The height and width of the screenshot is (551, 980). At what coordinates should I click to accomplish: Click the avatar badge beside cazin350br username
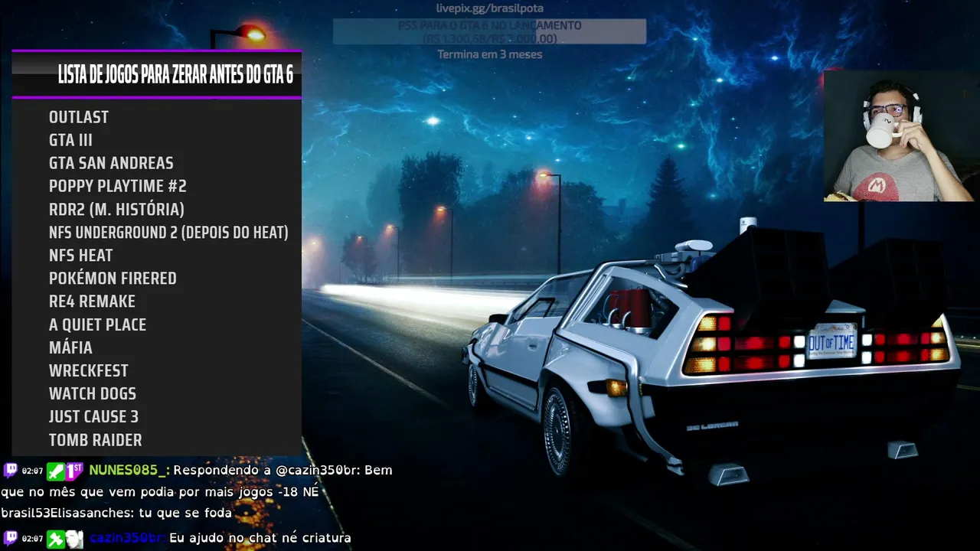click(74, 539)
